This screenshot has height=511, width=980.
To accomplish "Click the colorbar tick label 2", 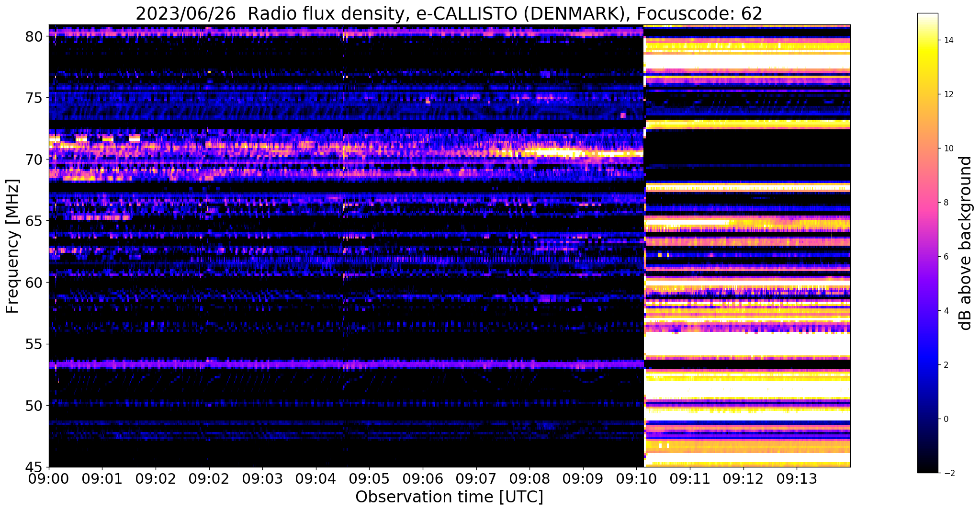I will click(x=945, y=365).
